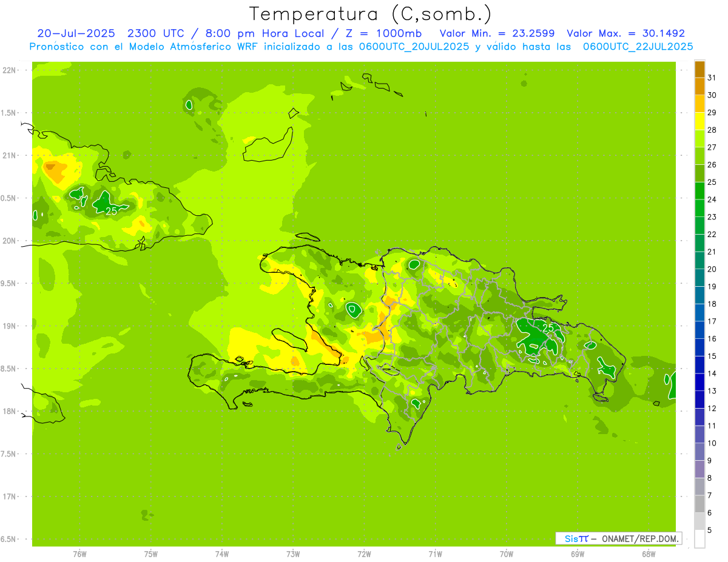
Task: Click the "0600UTC_22JUL2025" valid-until time
Action: pos(638,46)
